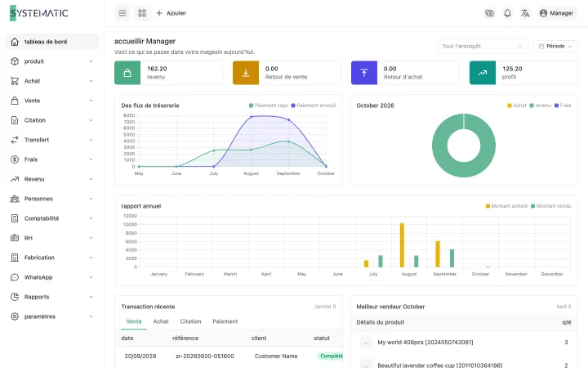Open the Fabrication menu item
Image resolution: width=588 pixels, height=368 pixels.
(x=52, y=258)
